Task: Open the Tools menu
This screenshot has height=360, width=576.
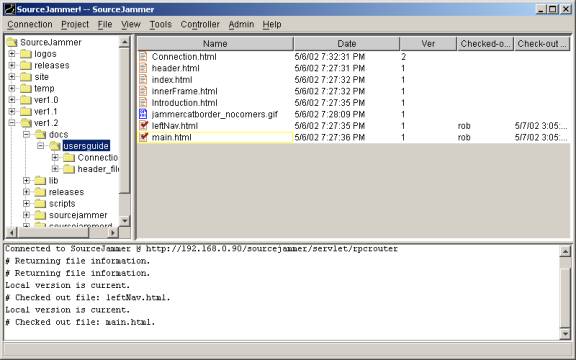Action: [161, 25]
